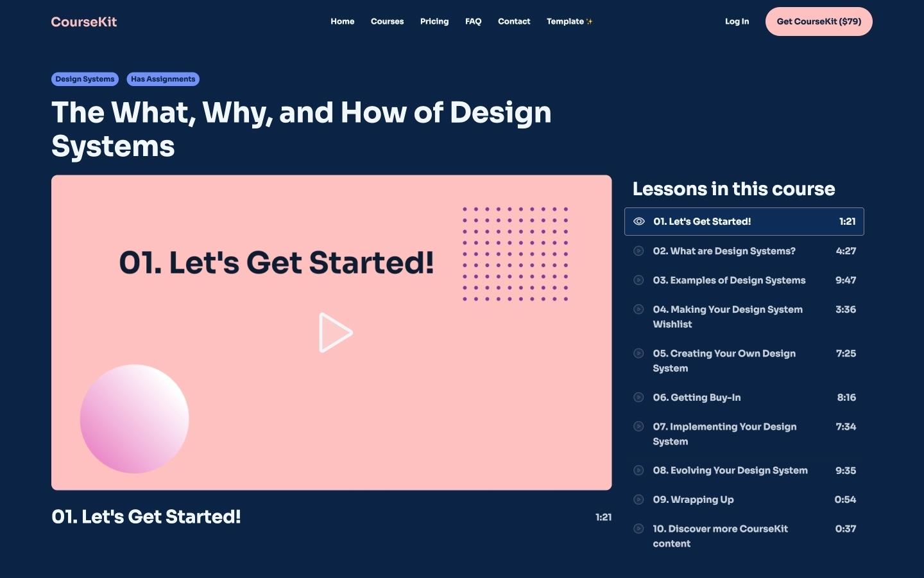
Task: Click the play toggle for 05. Creating Your Own Design System
Action: pyautogui.click(x=639, y=353)
